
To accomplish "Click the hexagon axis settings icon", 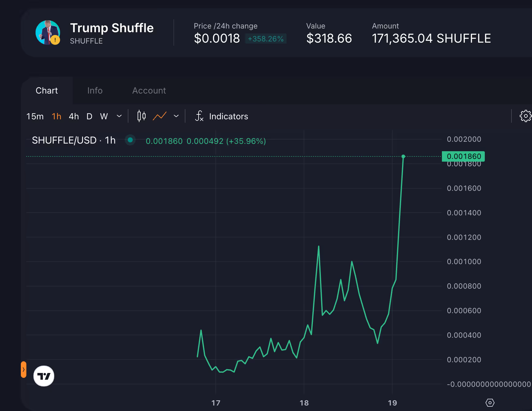I will pyautogui.click(x=490, y=403).
